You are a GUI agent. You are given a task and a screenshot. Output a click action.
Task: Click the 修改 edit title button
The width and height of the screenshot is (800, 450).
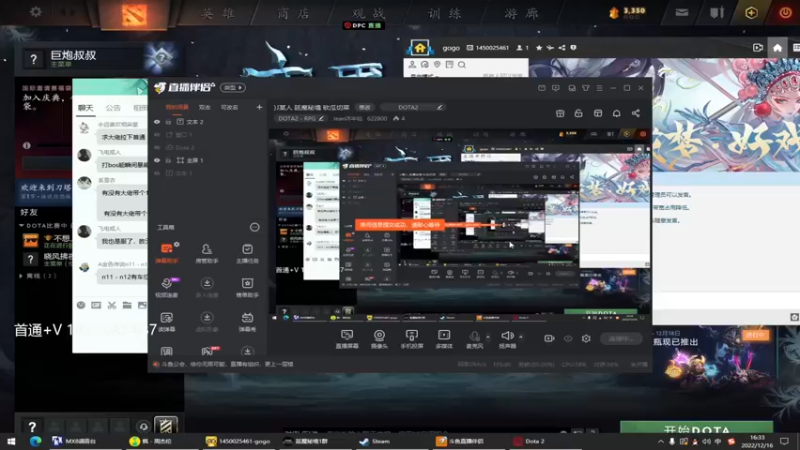click(365, 107)
